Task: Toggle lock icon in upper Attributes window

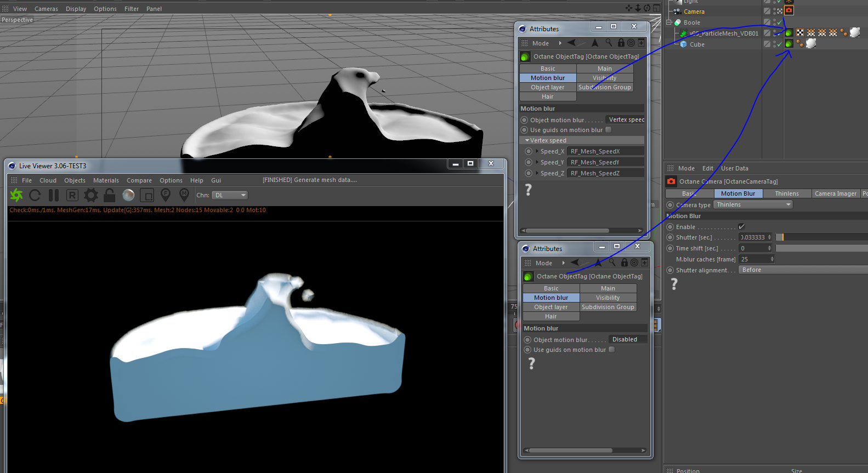Action: coord(621,43)
